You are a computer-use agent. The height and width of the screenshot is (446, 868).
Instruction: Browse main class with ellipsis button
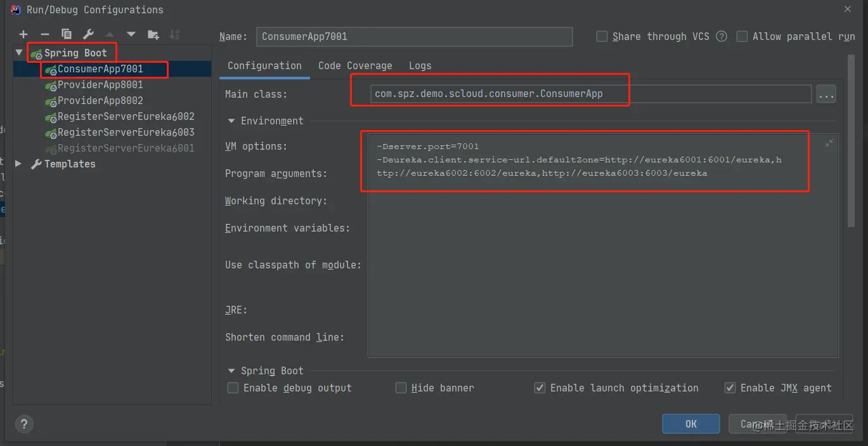pyautogui.click(x=826, y=94)
